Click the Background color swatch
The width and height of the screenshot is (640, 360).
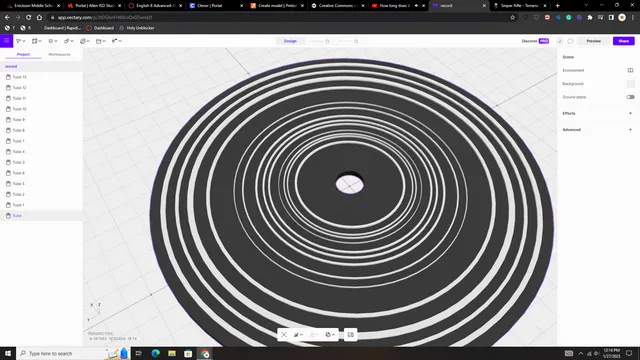point(630,84)
